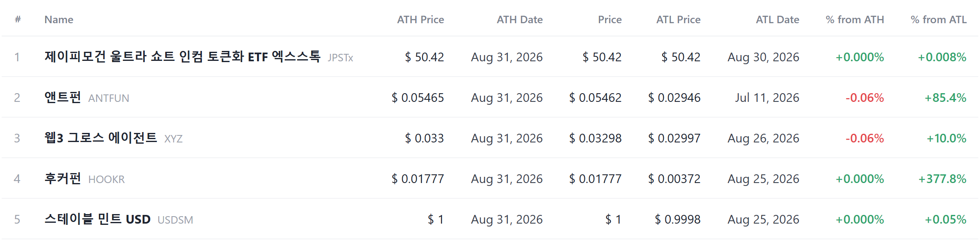
Task: Click the USDSM ticker symbol
Action: coord(175,220)
